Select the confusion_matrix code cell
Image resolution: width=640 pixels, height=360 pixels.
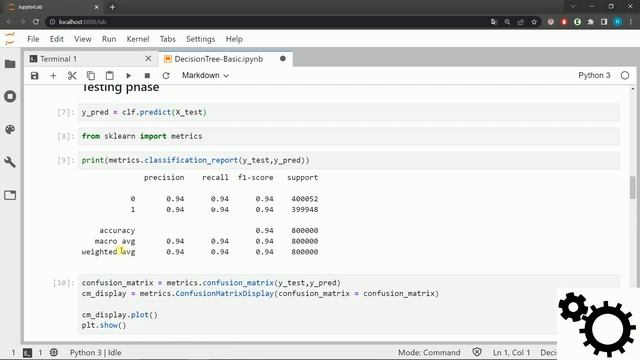point(349,304)
